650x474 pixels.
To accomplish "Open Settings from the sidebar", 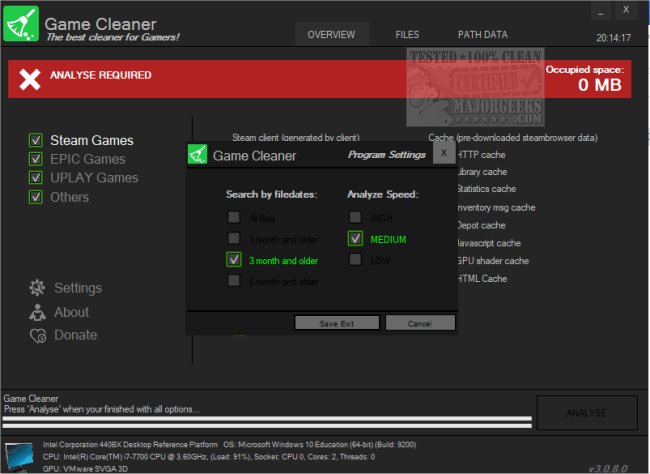I will 78,288.
